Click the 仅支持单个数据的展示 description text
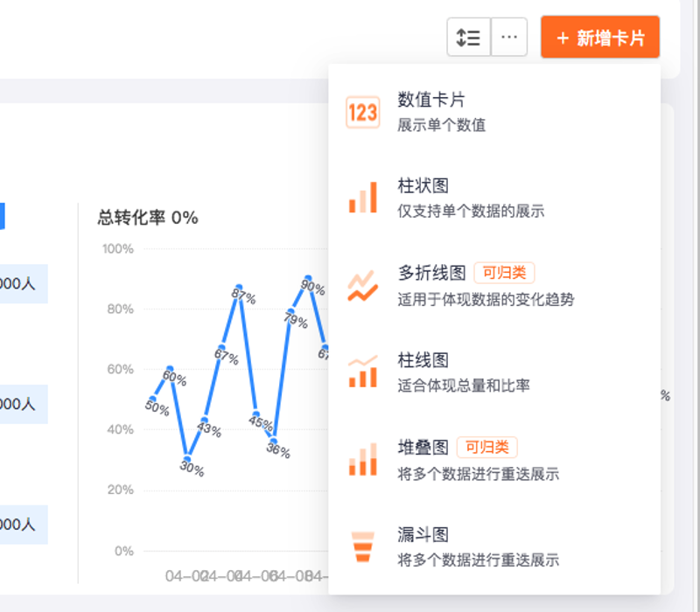 471,211
